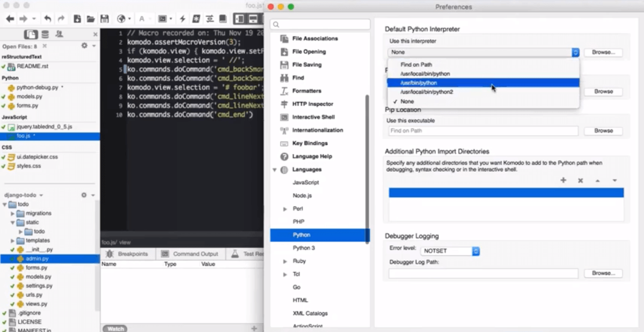644x332 pixels.
Task: Expand the templates folder
Action: [x=13, y=241]
